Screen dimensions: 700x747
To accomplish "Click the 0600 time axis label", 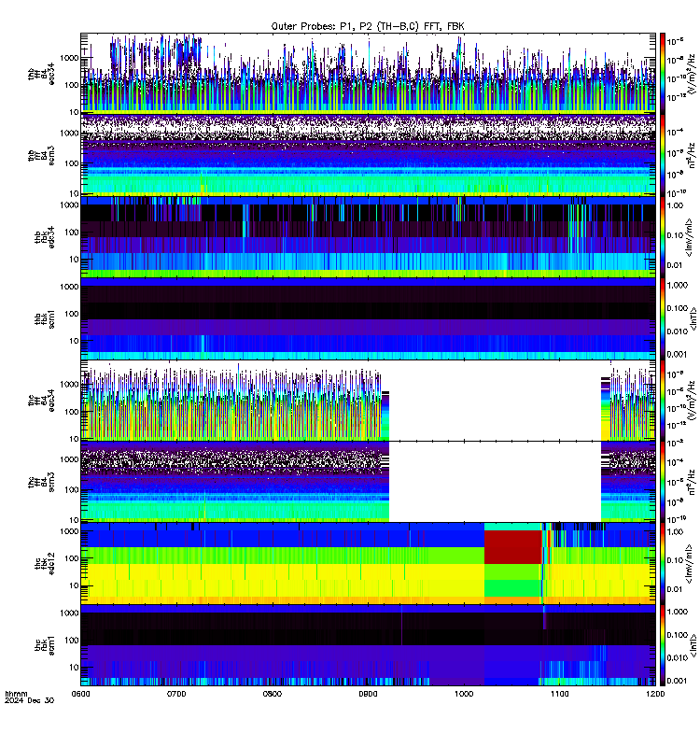I will [80, 694].
